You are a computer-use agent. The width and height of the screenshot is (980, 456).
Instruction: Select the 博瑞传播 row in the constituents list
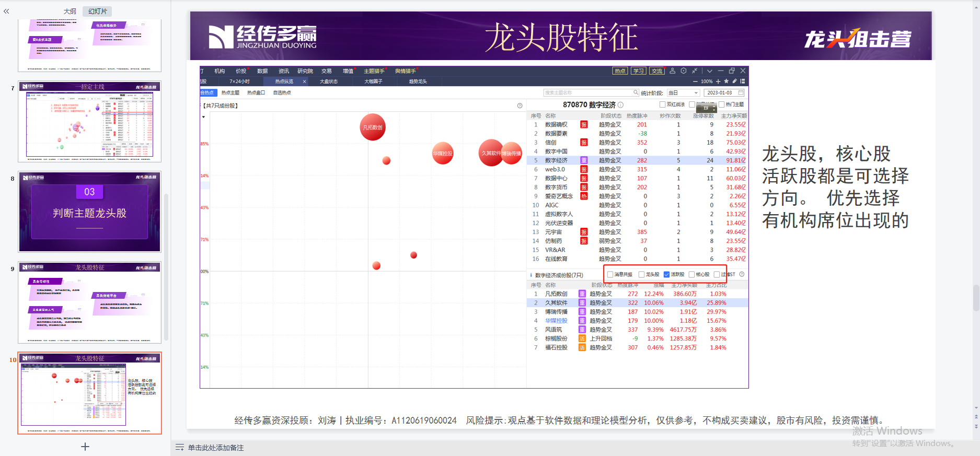pyautogui.click(x=638, y=312)
